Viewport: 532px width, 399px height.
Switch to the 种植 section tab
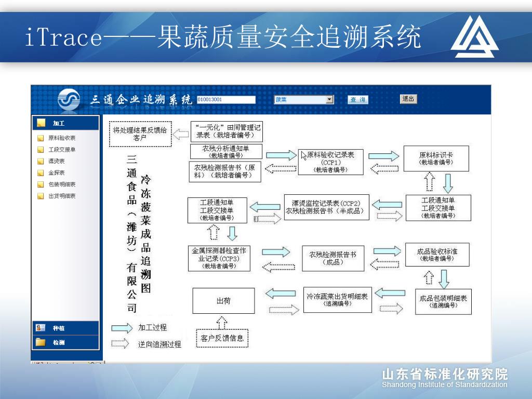66,328
